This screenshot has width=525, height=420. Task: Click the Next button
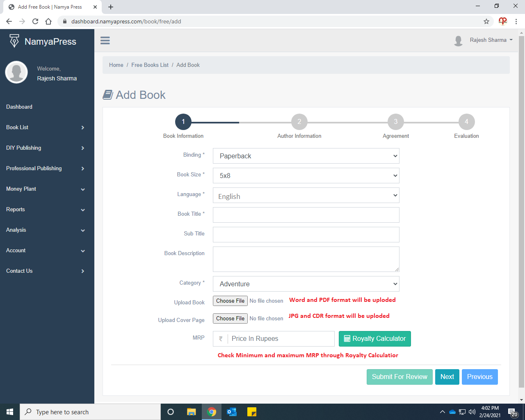[x=447, y=377]
